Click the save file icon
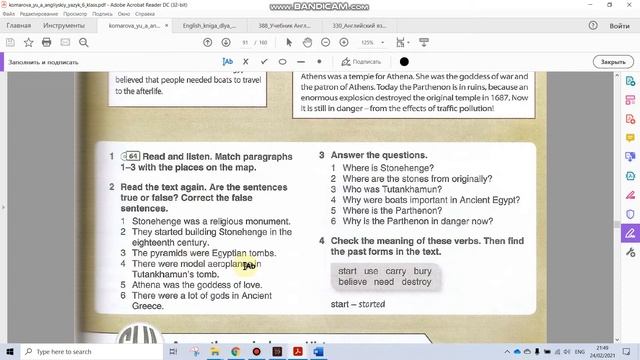The width and height of the screenshot is (640, 360). click(10, 42)
